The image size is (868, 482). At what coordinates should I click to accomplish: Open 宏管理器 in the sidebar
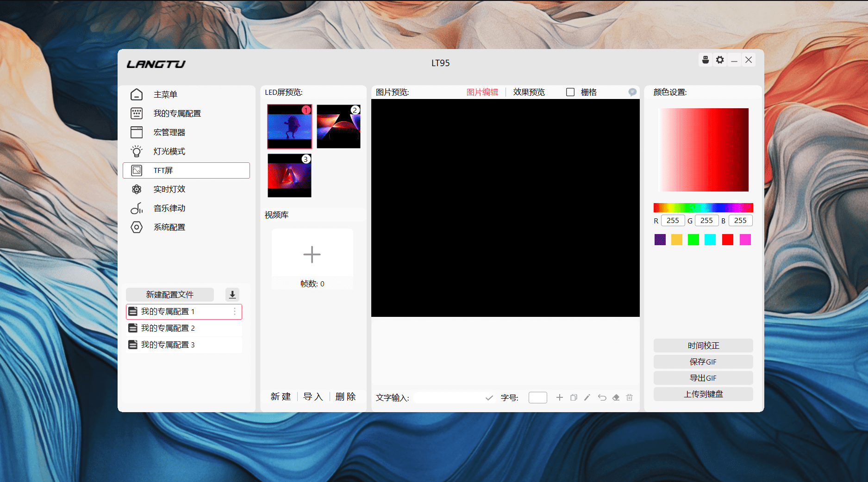click(169, 132)
